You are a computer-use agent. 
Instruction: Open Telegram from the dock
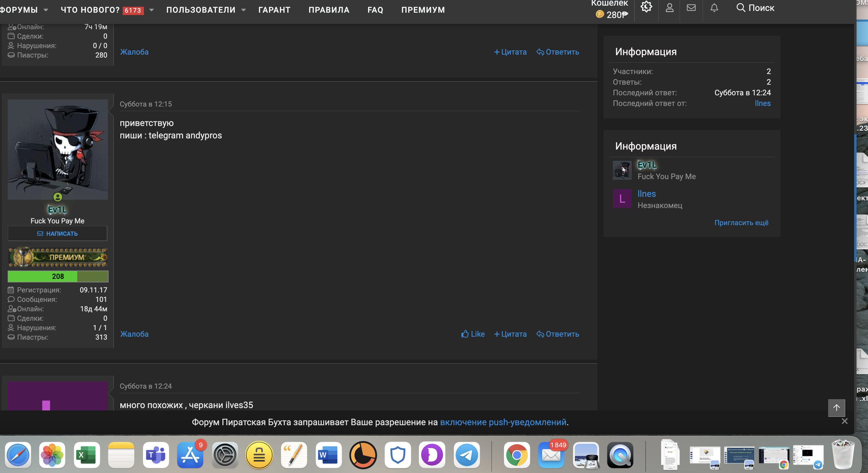[x=467, y=455]
